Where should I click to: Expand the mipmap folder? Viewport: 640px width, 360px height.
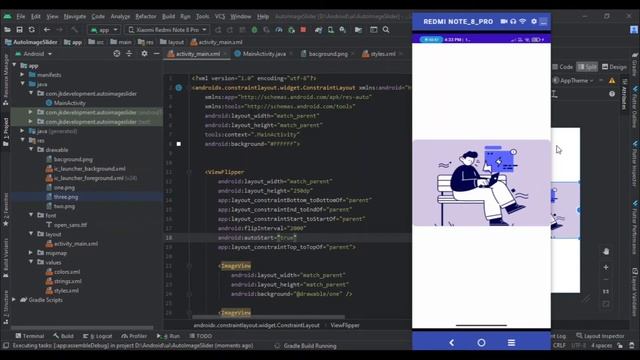point(31,253)
